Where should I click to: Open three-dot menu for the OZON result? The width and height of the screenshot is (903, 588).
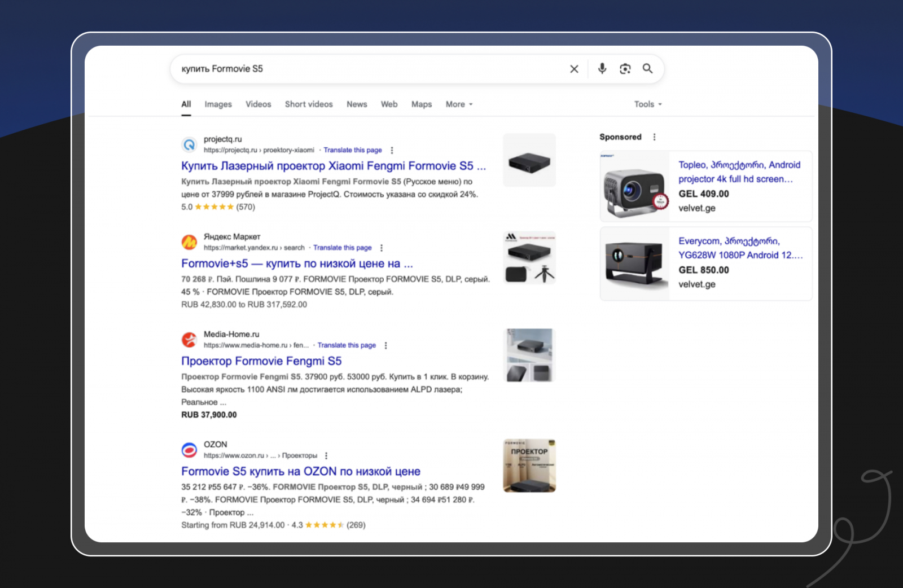326,455
